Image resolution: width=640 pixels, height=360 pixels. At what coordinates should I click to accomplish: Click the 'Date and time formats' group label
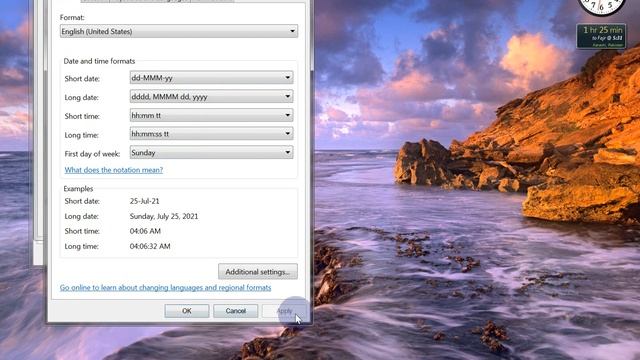click(99, 61)
